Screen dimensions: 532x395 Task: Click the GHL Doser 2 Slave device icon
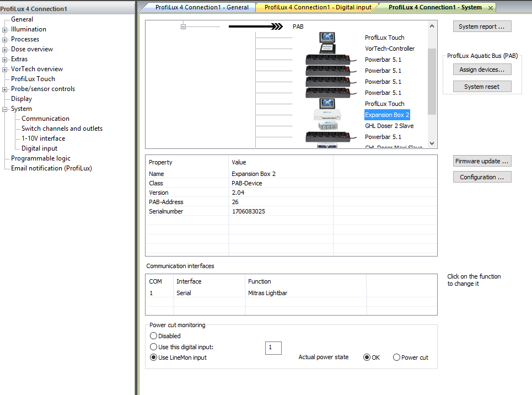(328, 126)
